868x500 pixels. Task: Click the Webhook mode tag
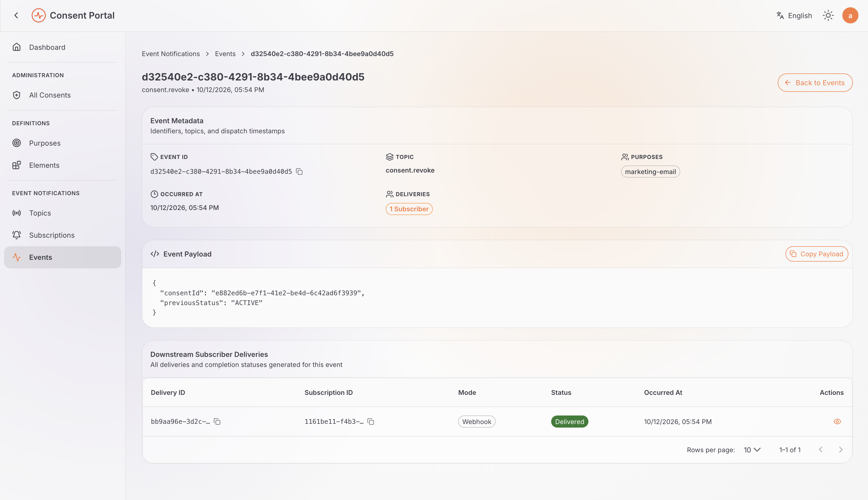click(476, 422)
